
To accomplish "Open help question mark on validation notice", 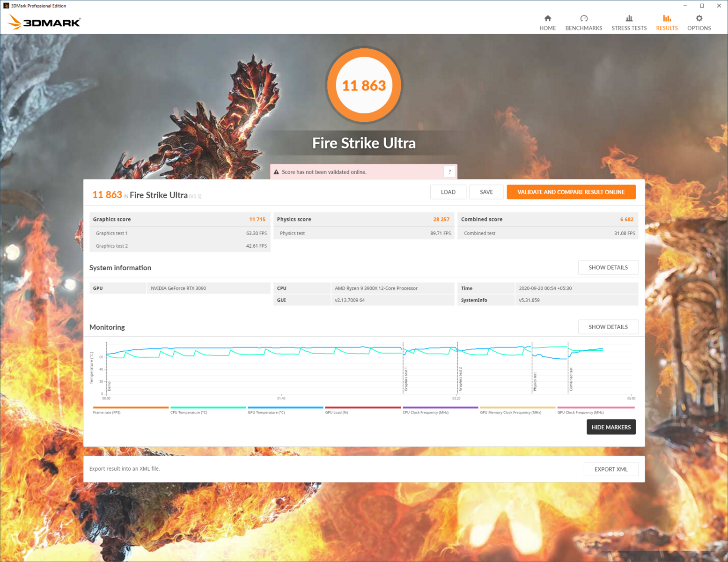I will (449, 172).
